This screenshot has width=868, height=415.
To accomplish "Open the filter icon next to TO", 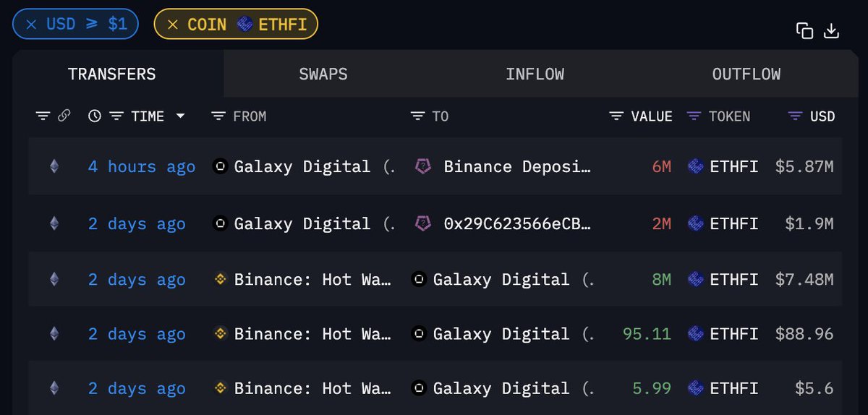I will click(417, 116).
